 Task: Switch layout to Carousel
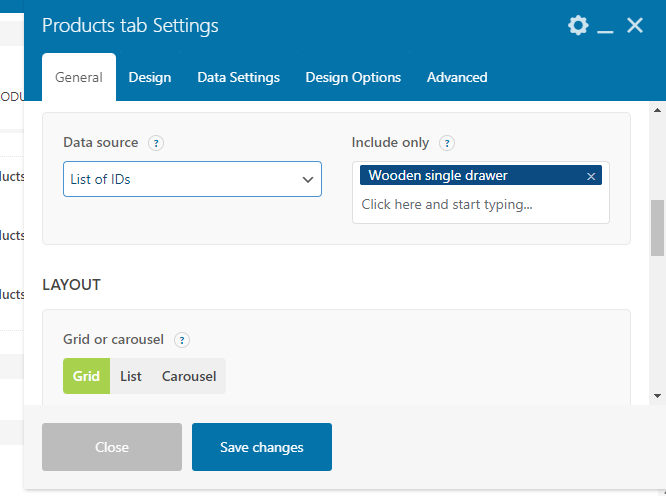coord(189,376)
